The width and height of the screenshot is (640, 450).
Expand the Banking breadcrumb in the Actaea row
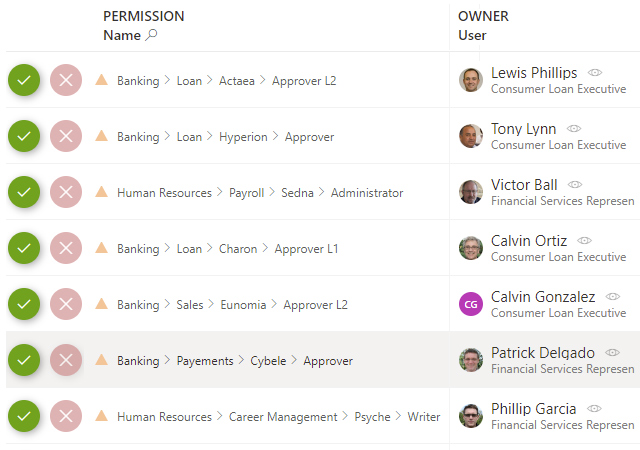click(x=138, y=81)
